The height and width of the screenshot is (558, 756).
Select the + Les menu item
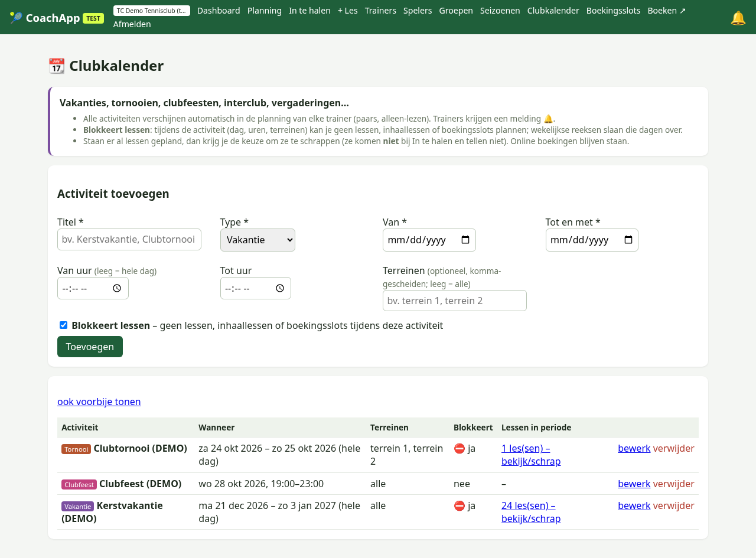click(x=348, y=11)
